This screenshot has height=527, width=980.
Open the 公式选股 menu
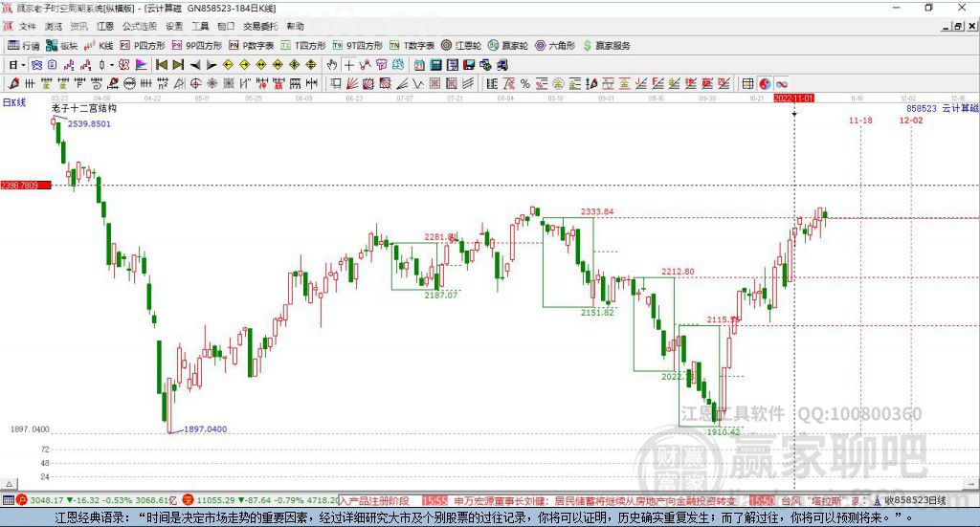(x=140, y=26)
